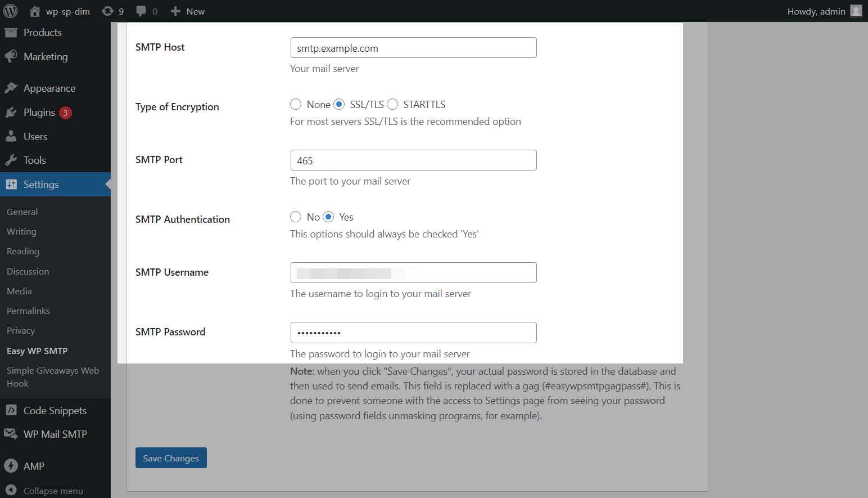The height and width of the screenshot is (498, 868).
Task: Open the comments bubble icon
Action: coord(141,11)
